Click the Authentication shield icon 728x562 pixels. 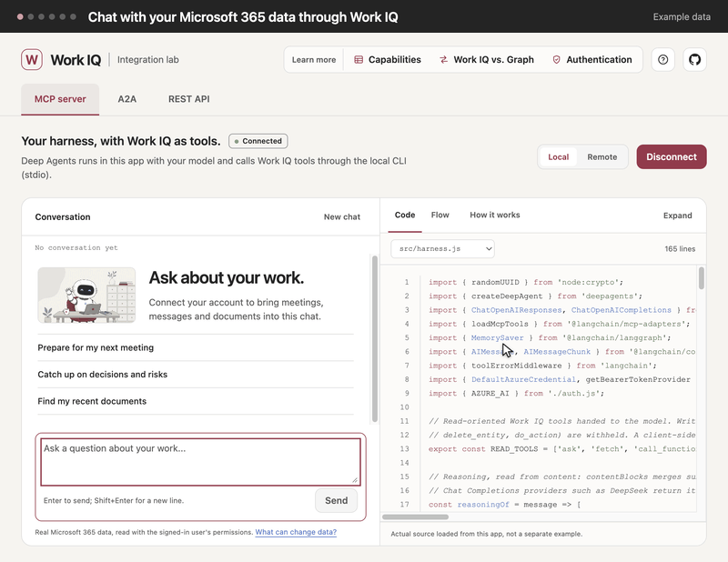click(556, 59)
